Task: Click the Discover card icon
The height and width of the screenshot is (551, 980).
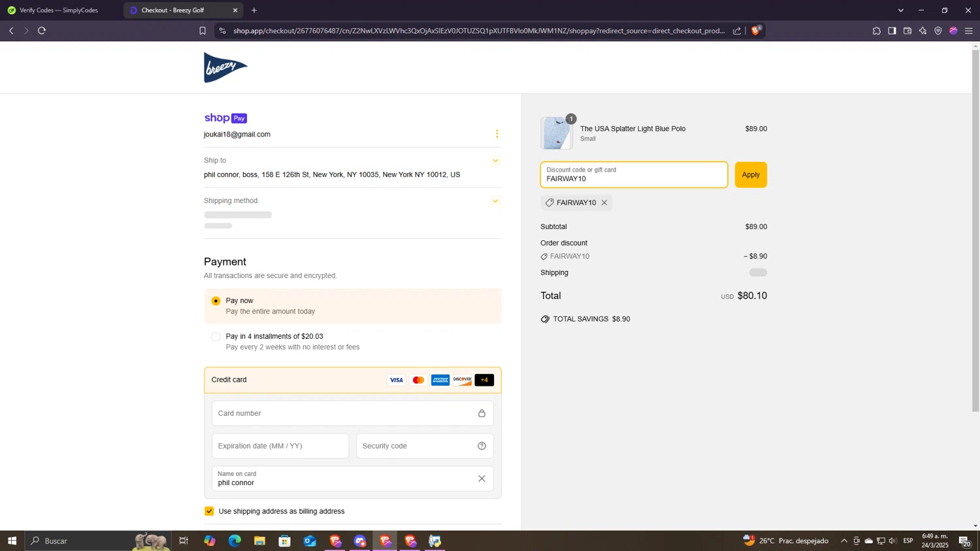Action: (x=462, y=380)
